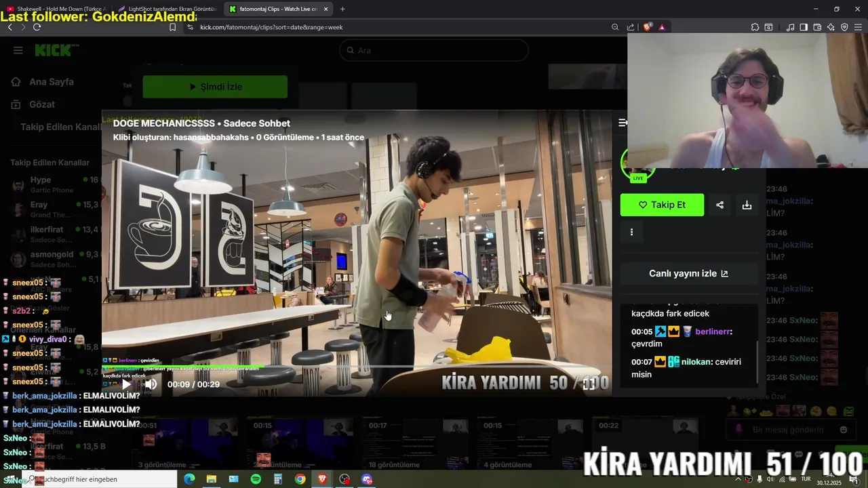
Task: Go to Ana Sayfa in sidebar
Action: pyautogui.click(x=42, y=81)
